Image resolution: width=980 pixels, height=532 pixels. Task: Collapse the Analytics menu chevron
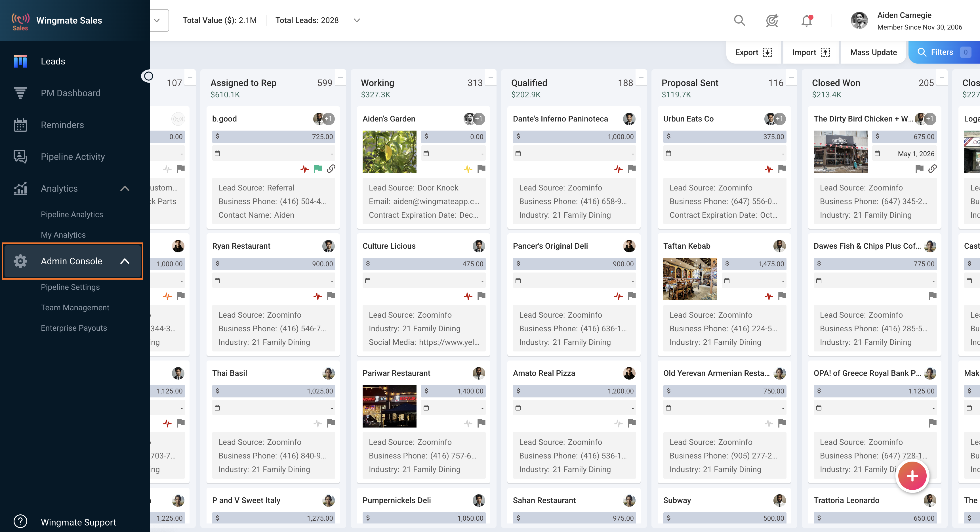125,188
